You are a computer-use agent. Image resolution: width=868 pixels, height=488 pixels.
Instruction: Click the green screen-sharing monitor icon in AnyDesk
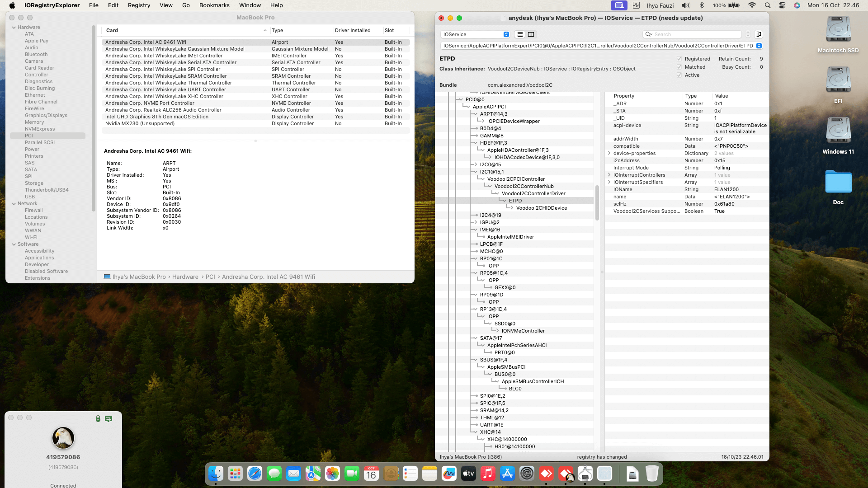(108, 419)
